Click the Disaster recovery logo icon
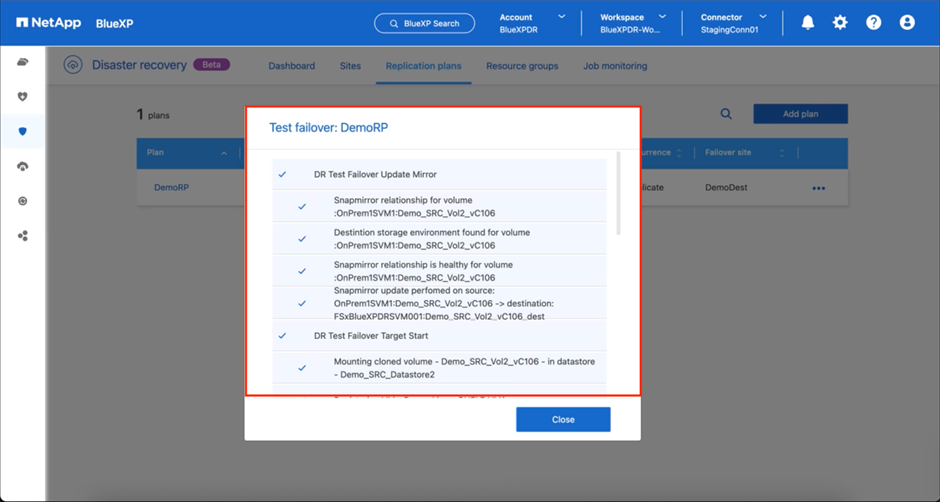The height and width of the screenshot is (502, 940). pos(72,66)
